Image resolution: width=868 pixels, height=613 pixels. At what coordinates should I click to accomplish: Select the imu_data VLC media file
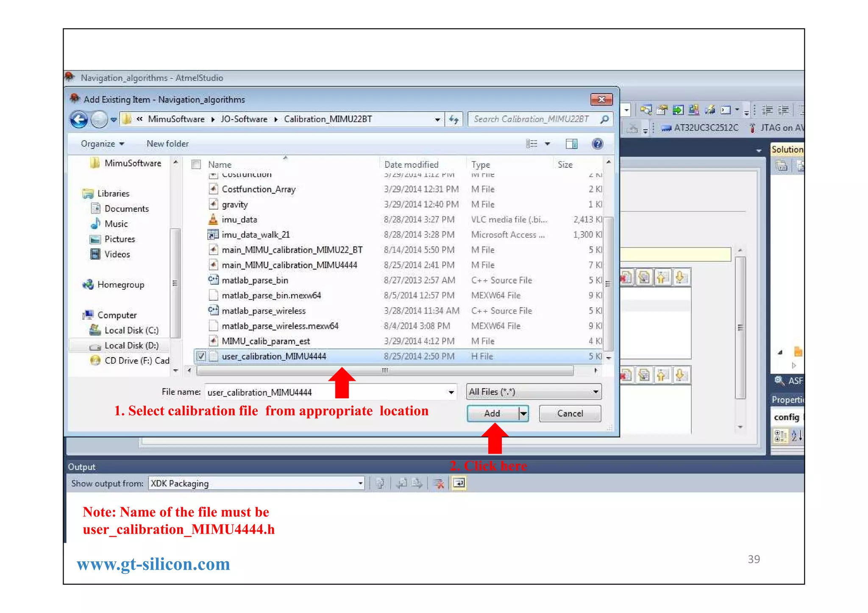239,219
